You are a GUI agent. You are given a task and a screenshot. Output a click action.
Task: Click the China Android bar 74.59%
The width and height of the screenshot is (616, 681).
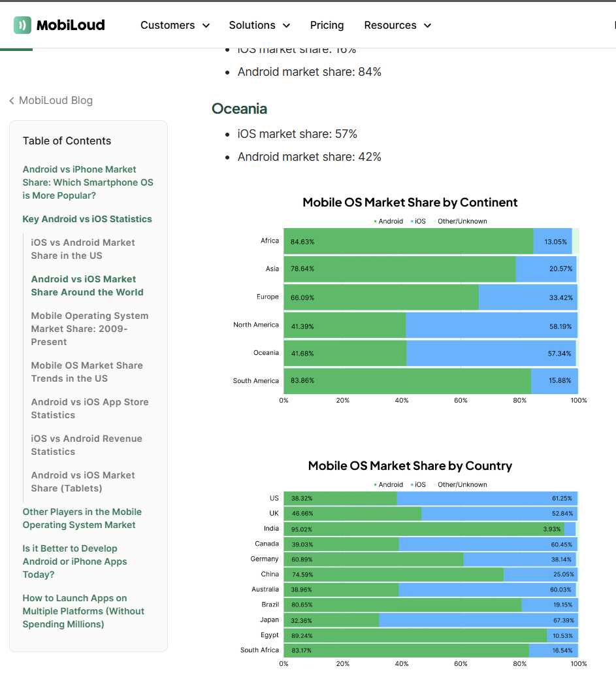coord(394,574)
